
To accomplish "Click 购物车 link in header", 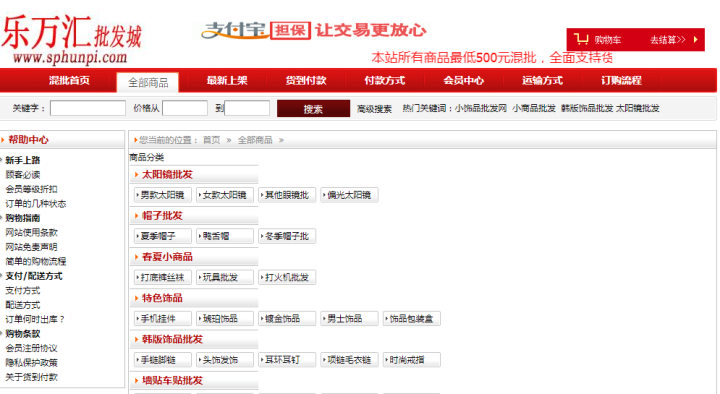I will click(608, 40).
